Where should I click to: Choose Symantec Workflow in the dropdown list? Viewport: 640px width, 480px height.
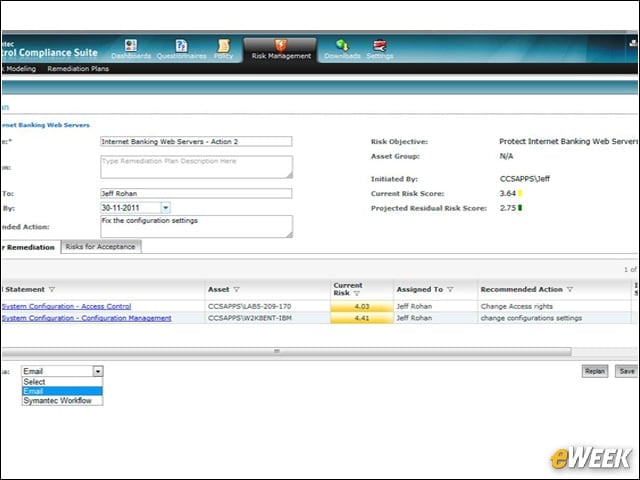62,400
